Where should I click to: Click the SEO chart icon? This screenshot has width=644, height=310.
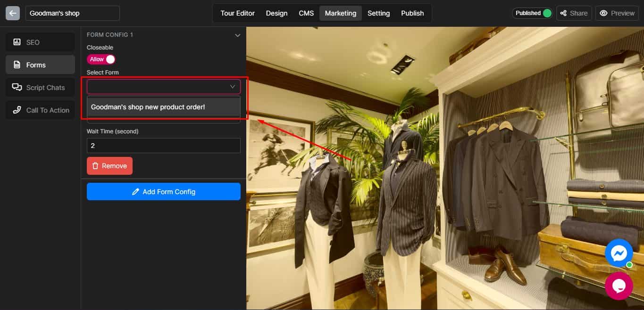click(x=17, y=42)
